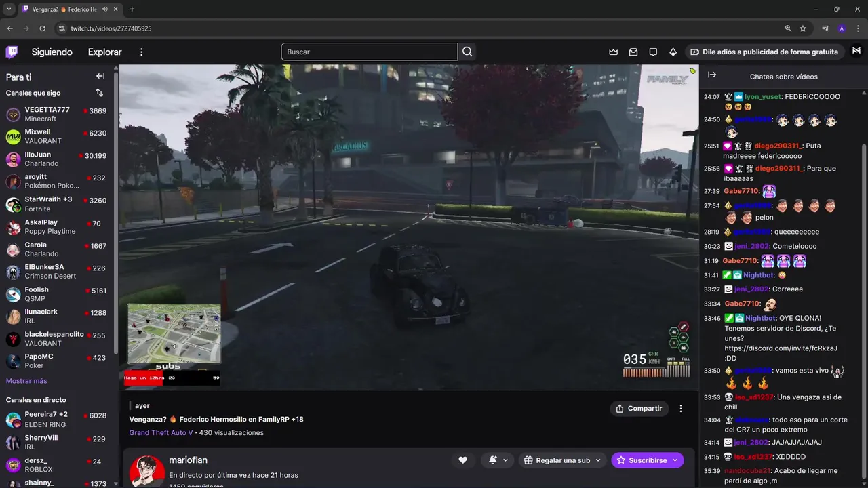The width and height of the screenshot is (868, 488).
Task: Close the Venganza browser tab
Action: point(115,9)
